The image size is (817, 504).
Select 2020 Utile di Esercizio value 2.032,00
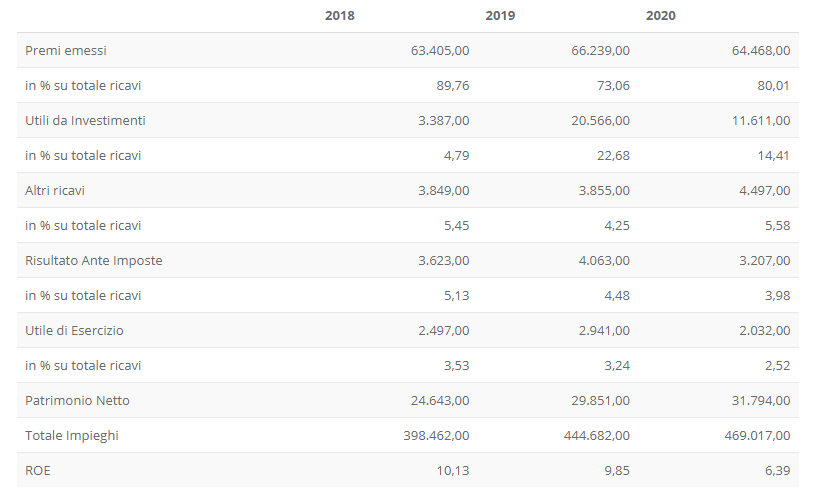pos(764,330)
